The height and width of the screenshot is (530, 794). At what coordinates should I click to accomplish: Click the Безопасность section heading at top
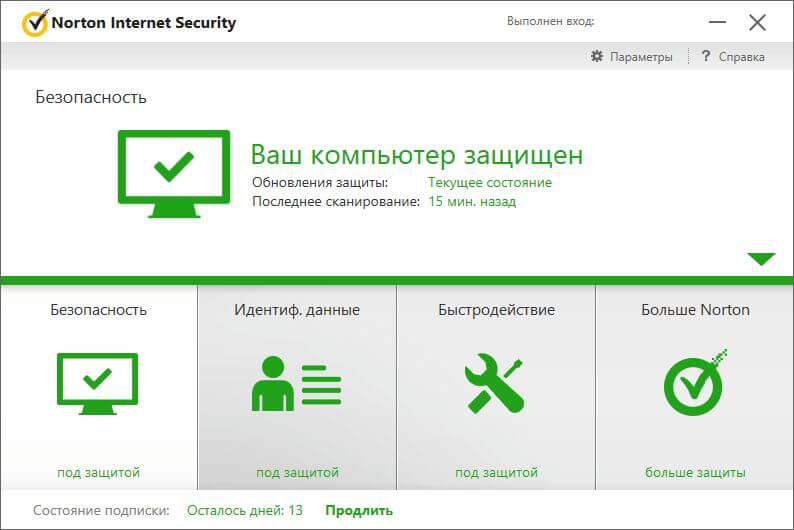[91, 97]
